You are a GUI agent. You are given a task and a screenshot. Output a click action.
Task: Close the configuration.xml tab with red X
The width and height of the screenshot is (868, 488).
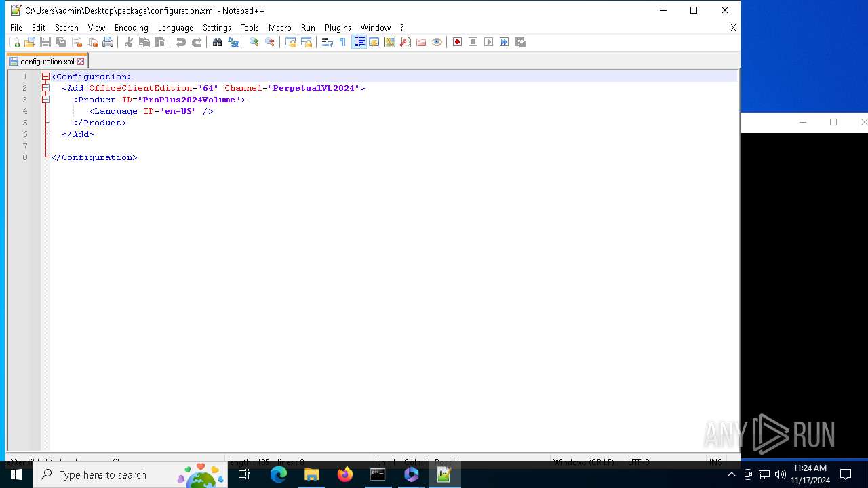[x=81, y=62]
